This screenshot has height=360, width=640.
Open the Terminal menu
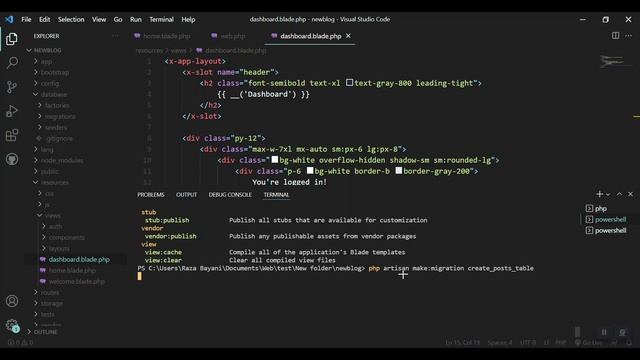[x=161, y=19]
